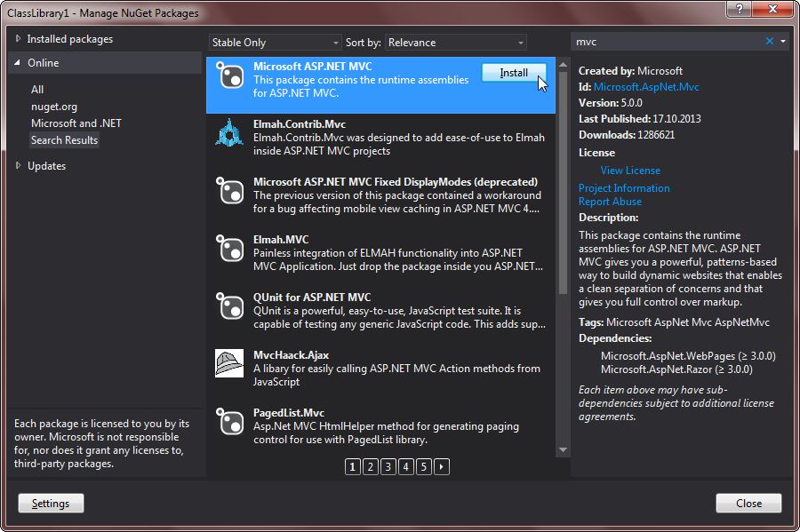Collapse the Online section
The height and width of the screenshot is (532, 800).
[x=18, y=63]
